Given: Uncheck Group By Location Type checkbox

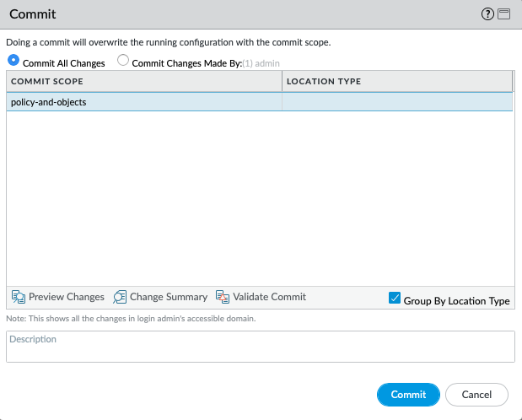Looking at the screenshot, I should (395, 299).
